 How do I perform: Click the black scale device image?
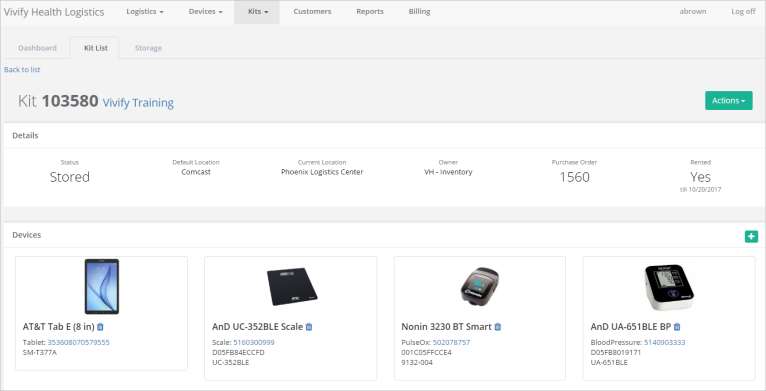292,286
